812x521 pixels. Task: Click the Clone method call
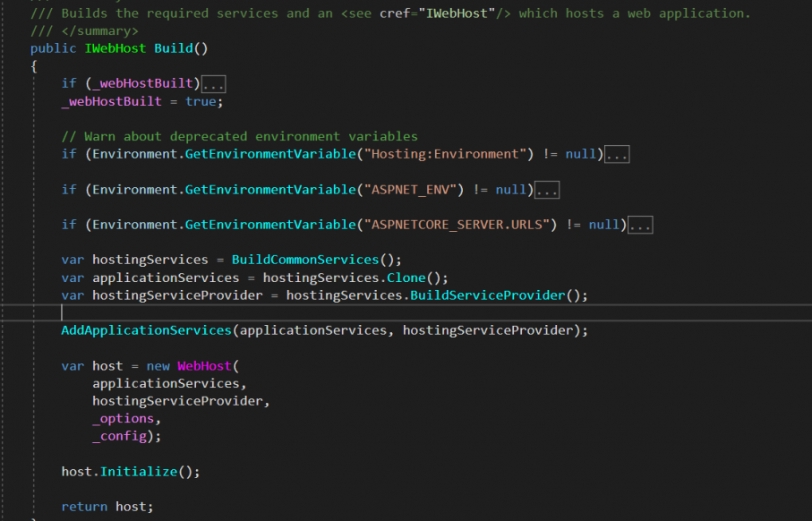(406, 278)
